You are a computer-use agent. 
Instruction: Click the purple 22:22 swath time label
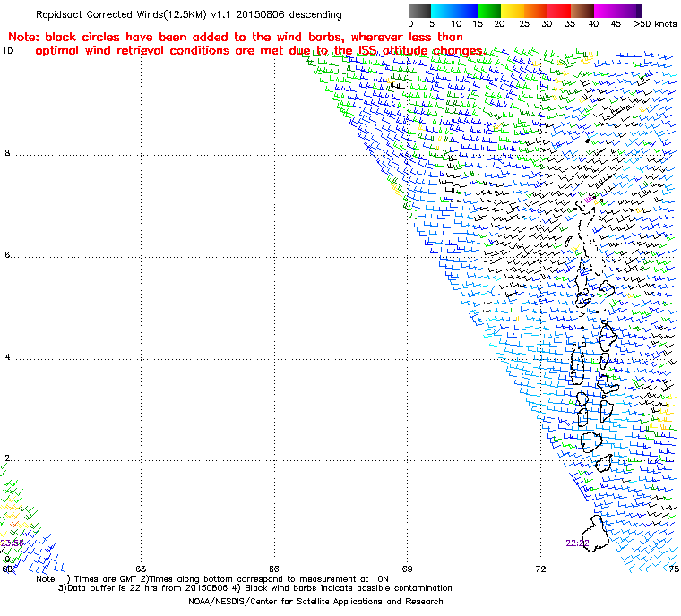(577, 543)
